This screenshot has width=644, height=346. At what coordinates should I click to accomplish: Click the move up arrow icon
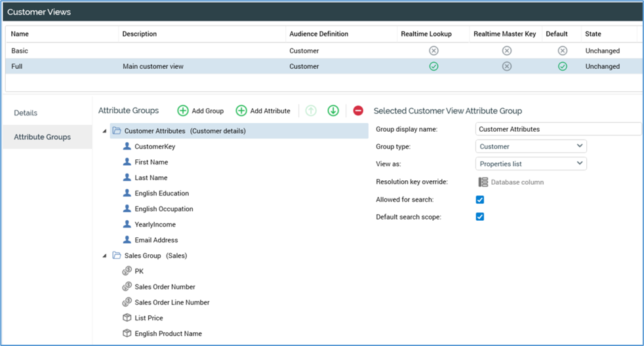click(x=311, y=111)
